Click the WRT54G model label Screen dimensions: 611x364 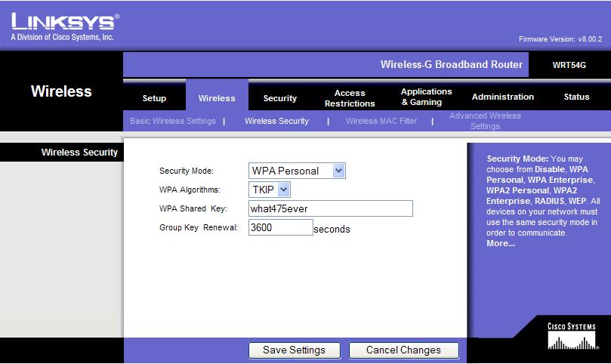569,65
